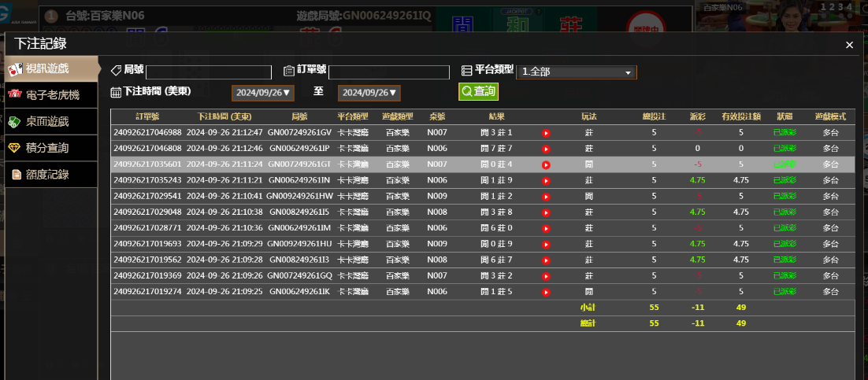Play replay icon in highlighted row 240926217035601
This screenshot has height=380, width=868.
[x=545, y=164]
